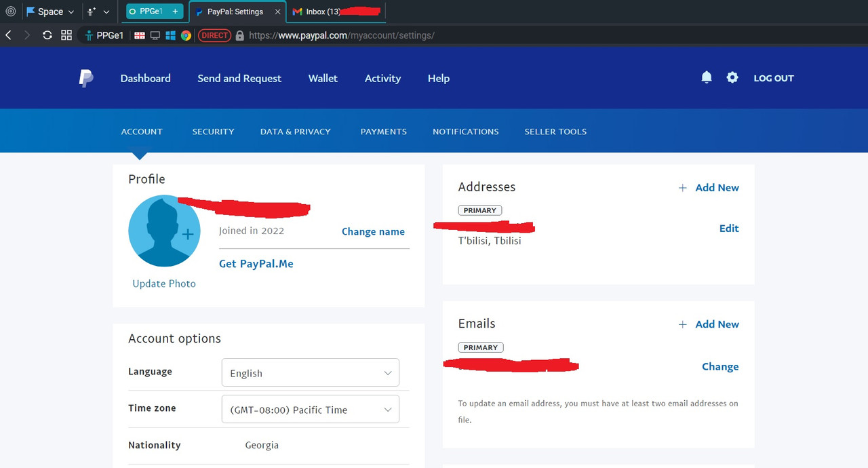Image resolution: width=868 pixels, height=468 pixels.
Task: Click the DIRECT connection badge
Action: (215, 35)
